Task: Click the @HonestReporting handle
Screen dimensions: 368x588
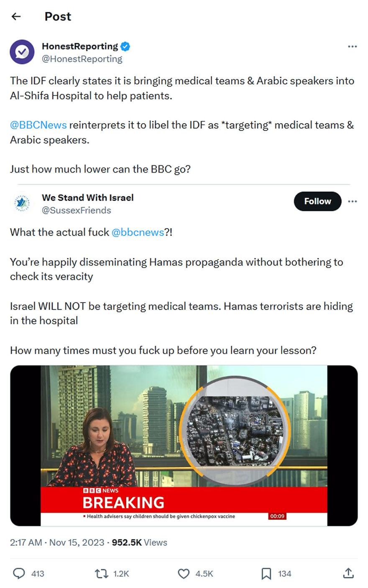Action: 82,59
